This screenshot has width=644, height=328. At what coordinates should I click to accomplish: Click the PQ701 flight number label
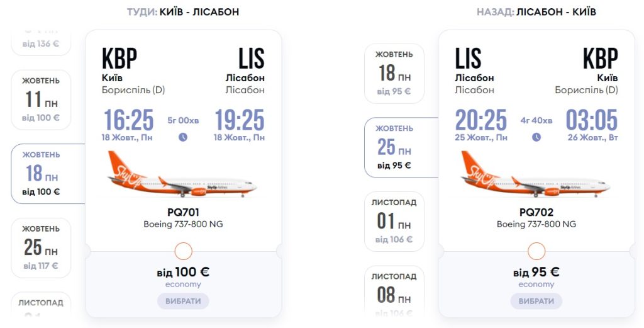coord(183,213)
